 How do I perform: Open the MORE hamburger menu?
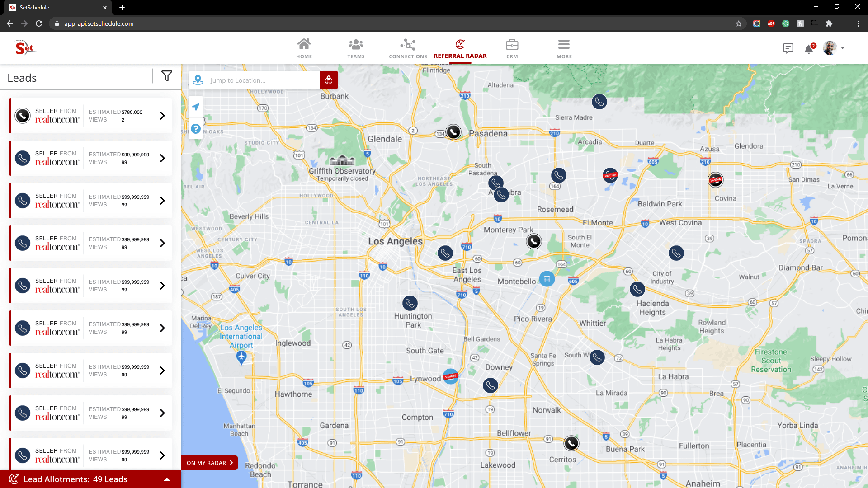click(564, 49)
